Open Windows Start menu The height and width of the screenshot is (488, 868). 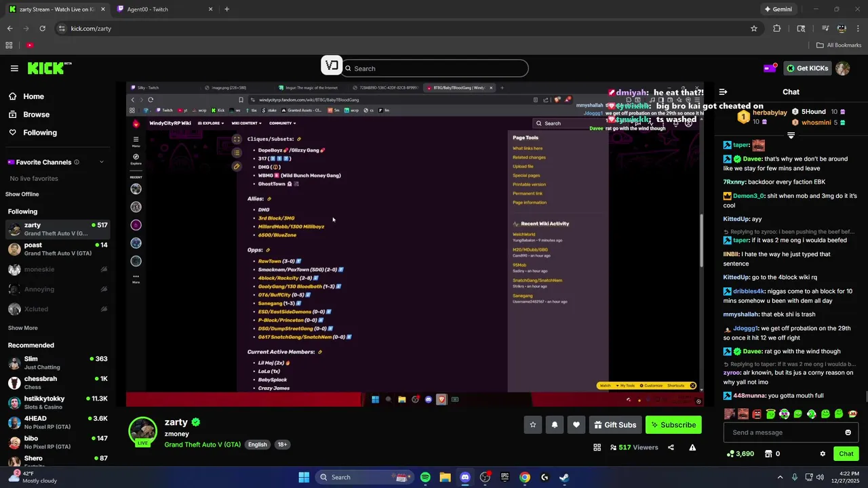tap(304, 477)
